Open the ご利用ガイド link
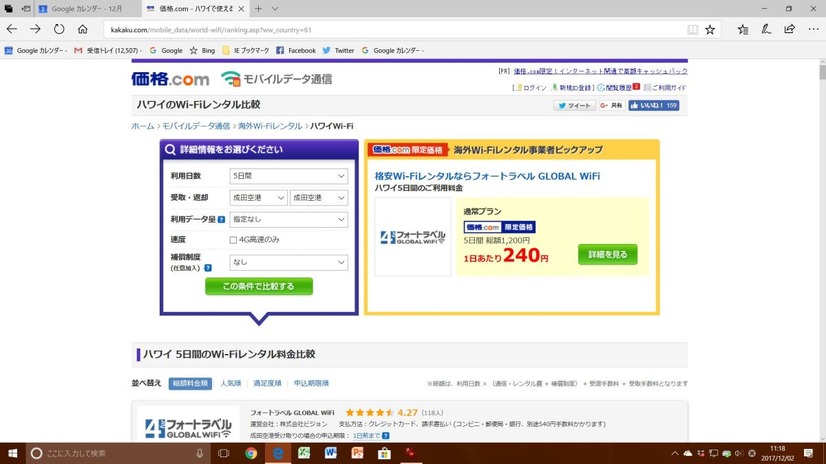Screen dimensions: 826x464 coord(665,87)
